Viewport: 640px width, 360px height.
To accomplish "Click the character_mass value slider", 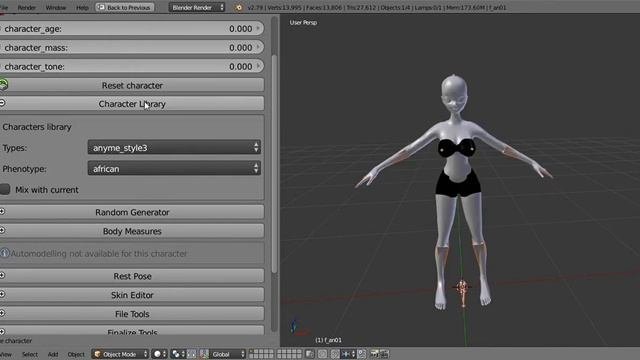I will pos(132,47).
